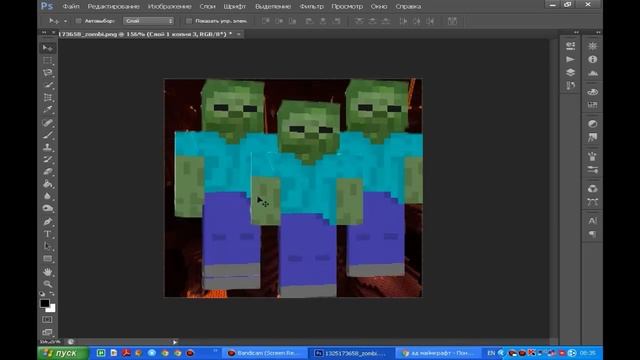
Task: Select the Dodge tool
Action: pyautogui.click(x=47, y=209)
